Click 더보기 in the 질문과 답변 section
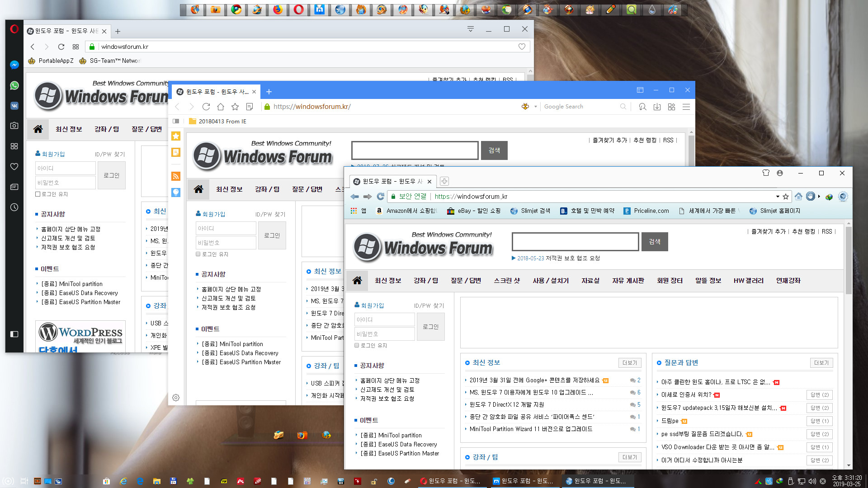 coord(821,363)
